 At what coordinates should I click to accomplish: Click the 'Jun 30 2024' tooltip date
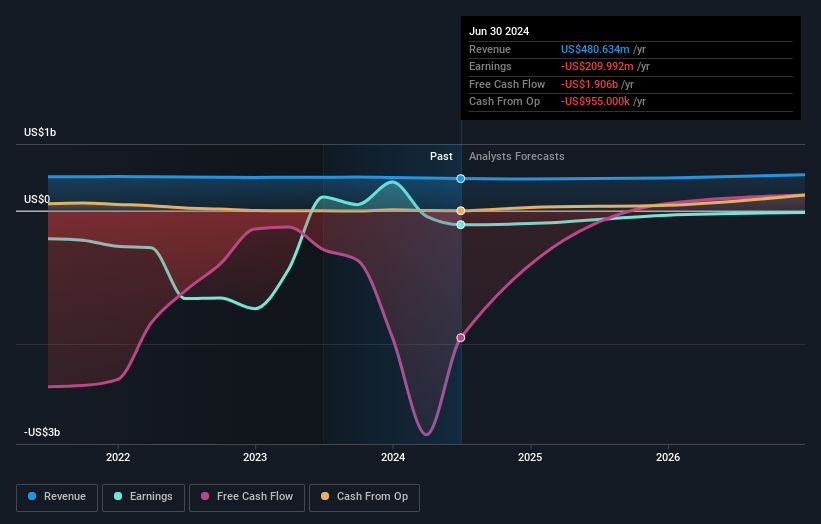click(499, 31)
